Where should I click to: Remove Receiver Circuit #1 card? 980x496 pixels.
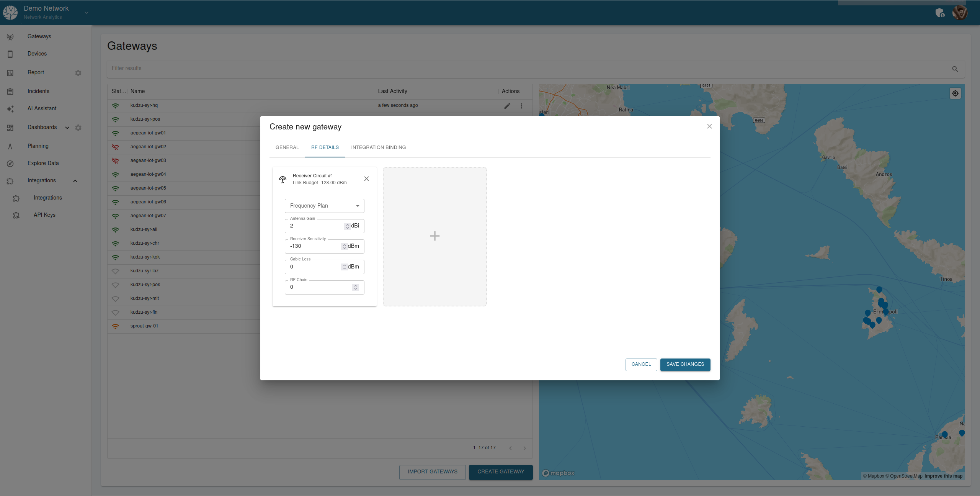[x=366, y=179]
